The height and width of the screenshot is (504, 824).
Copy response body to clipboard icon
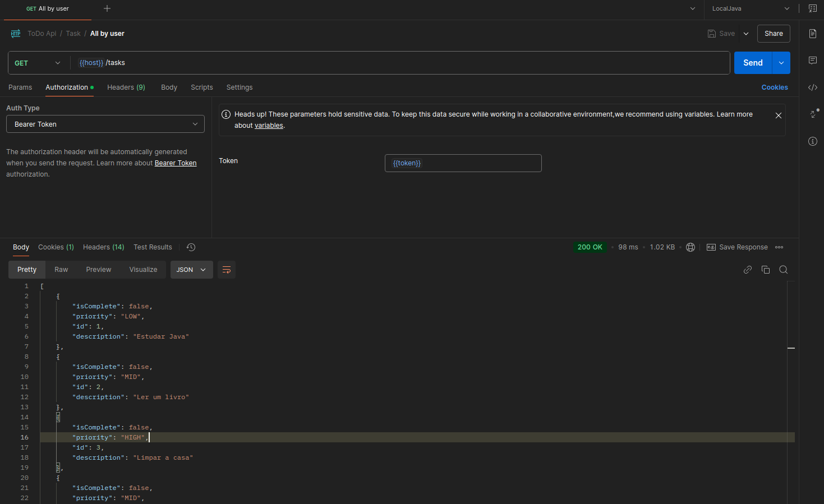[x=766, y=270]
